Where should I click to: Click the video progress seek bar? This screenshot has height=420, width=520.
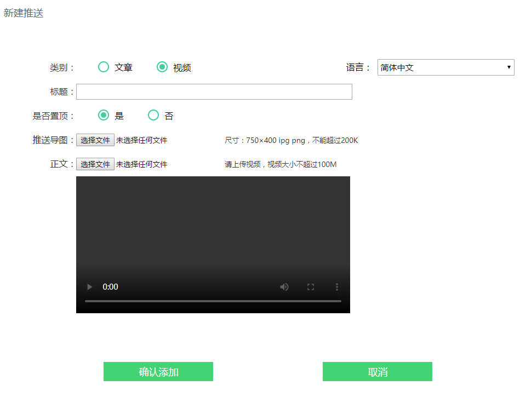(213, 301)
